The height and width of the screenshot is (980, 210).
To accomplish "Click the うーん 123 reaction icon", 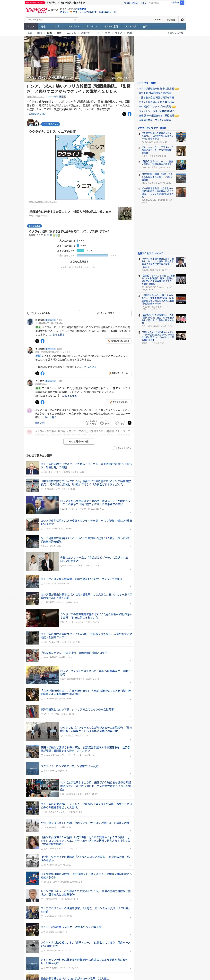I will [117, 423].
